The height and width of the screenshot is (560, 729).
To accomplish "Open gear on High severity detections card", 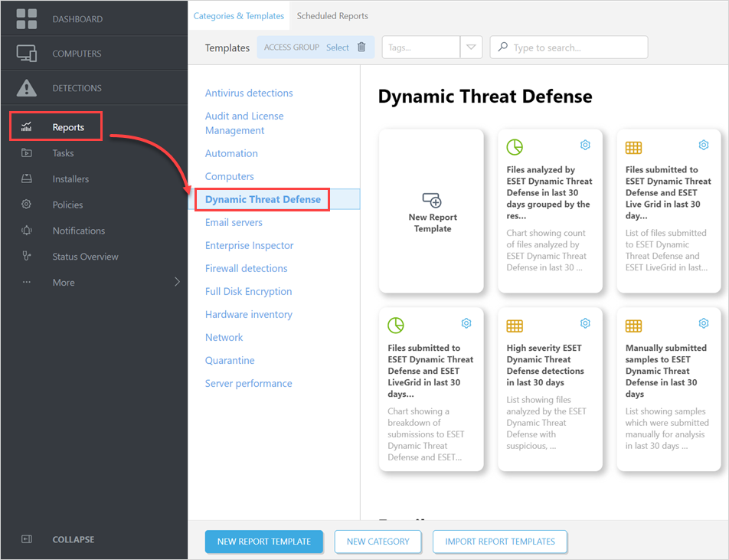I will (585, 323).
